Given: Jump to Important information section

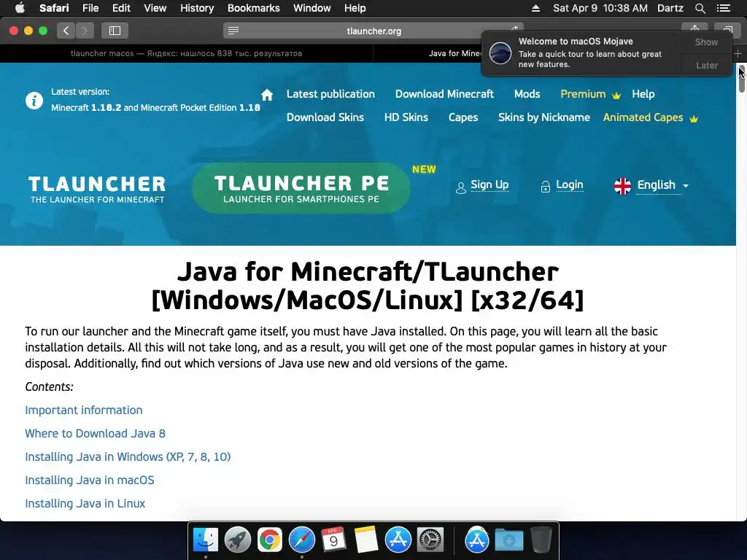Looking at the screenshot, I should 84,410.
